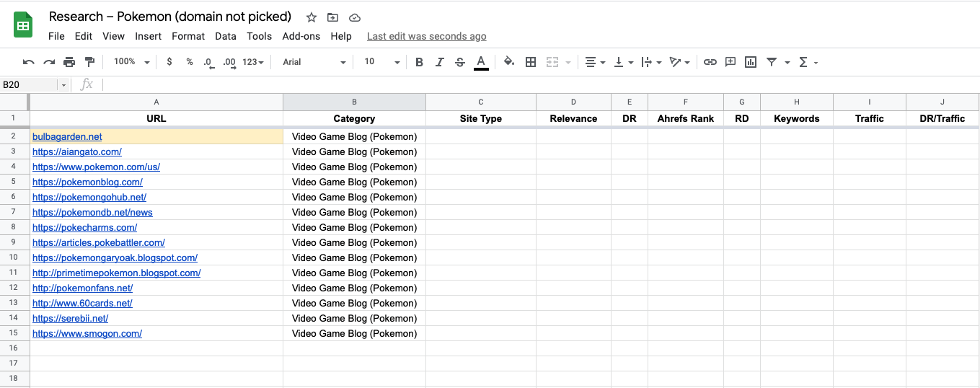Viewport: 980px width, 388px height.
Task: Increase decimal places
Action: click(x=229, y=62)
